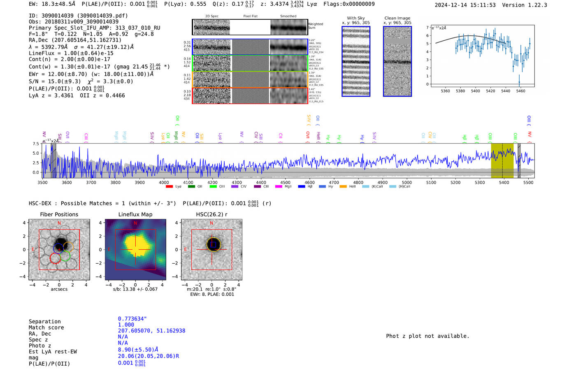
Task: Click the Pixel Flat column header
Action: pos(250,16)
